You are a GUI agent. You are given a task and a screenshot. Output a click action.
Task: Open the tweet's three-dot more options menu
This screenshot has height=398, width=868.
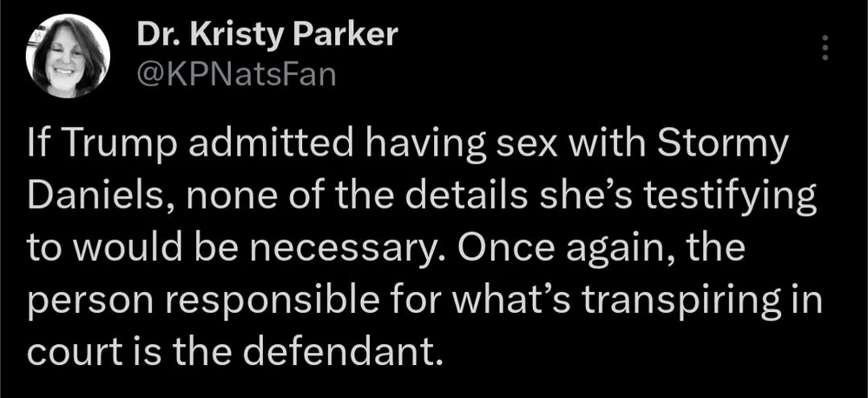point(825,48)
